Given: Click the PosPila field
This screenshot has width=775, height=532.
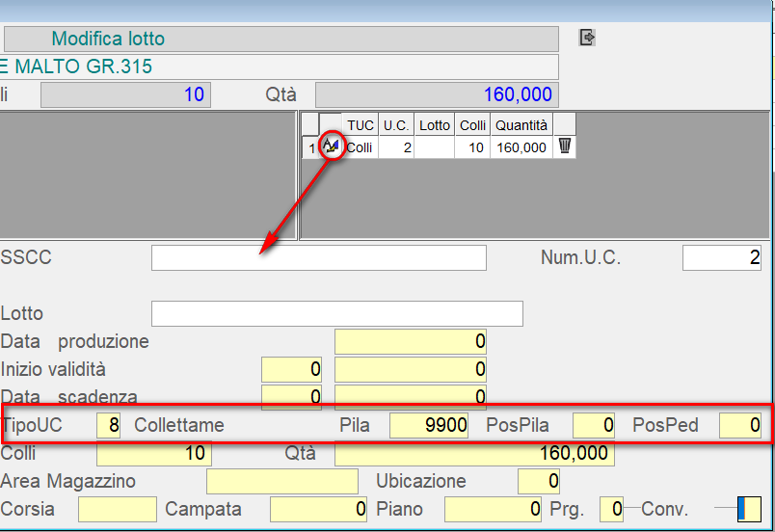Looking at the screenshot, I should (x=594, y=425).
